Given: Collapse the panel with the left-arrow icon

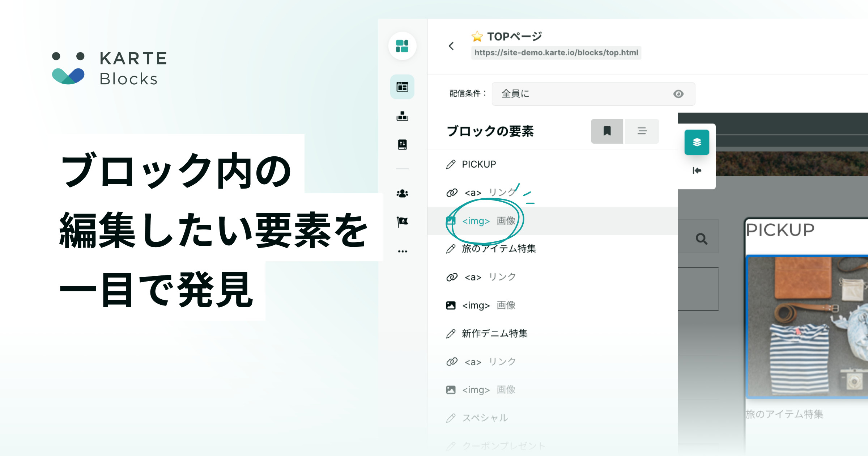Looking at the screenshot, I should click(697, 170).
